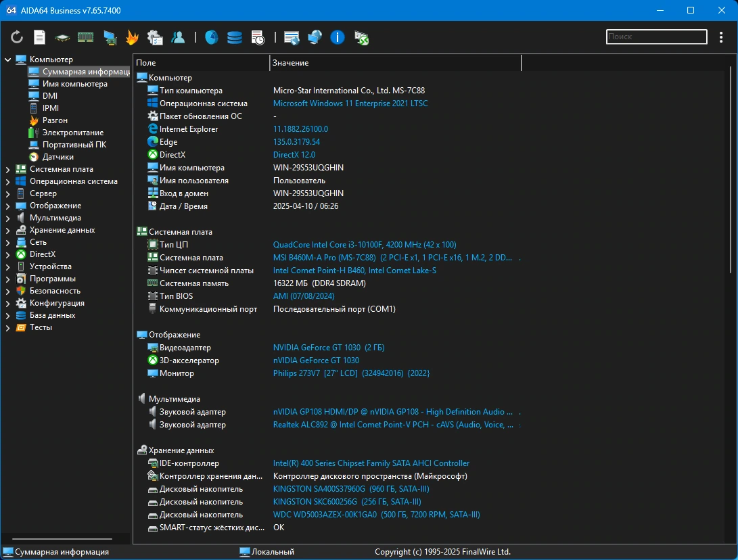Click the Xbox icon beside 3D-акселератор
The width and height of the screenshot is (738, 560).
pos(152,360)
